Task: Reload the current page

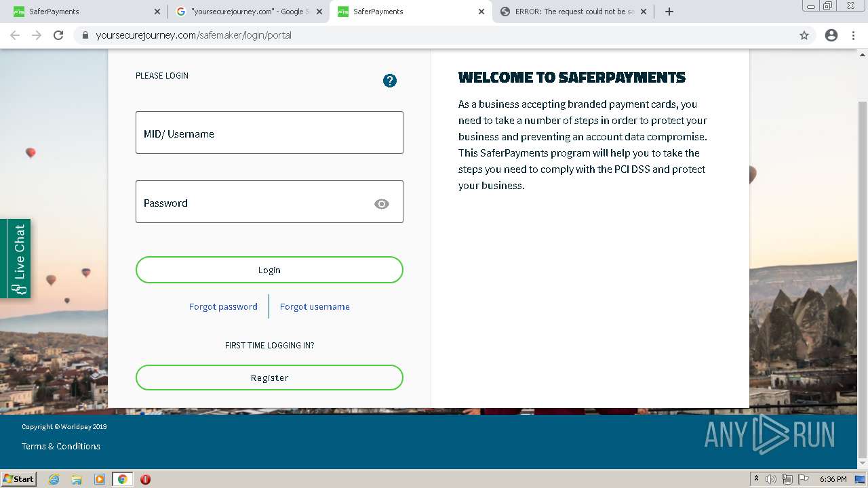Action: (58, 35)
